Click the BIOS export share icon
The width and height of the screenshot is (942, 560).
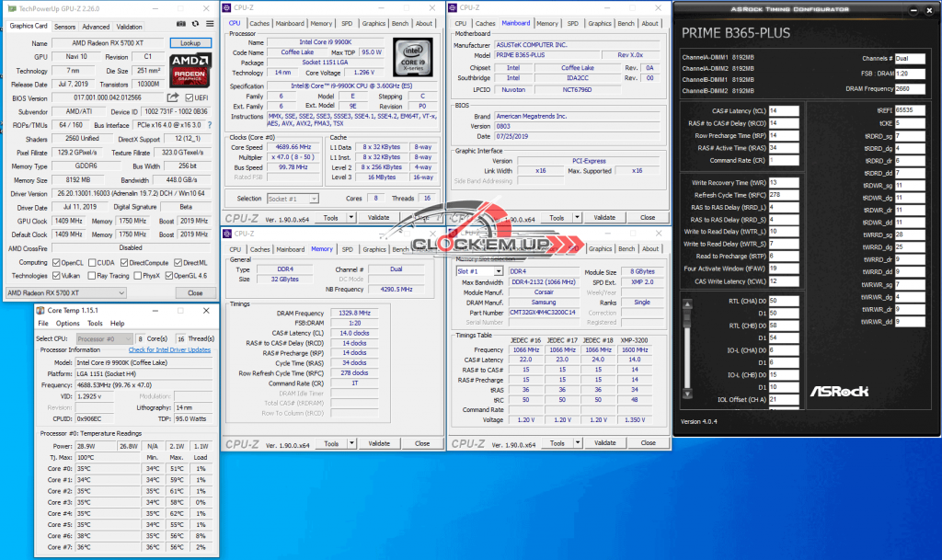173,97
